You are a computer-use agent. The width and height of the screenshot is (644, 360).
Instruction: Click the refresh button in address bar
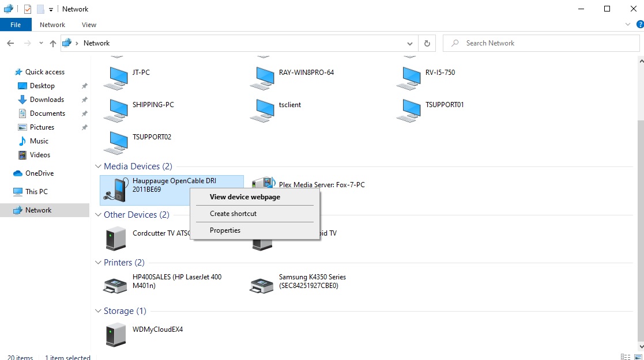(427, 43)
